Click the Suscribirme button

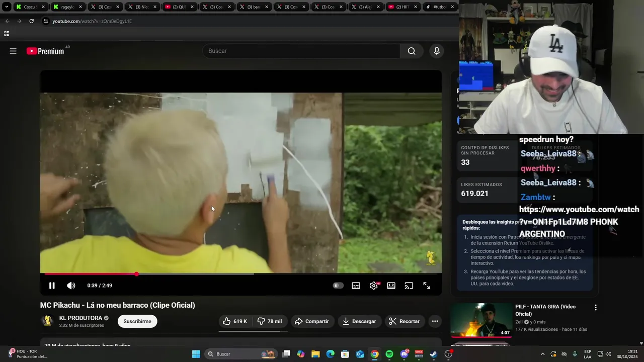[137, 321]
